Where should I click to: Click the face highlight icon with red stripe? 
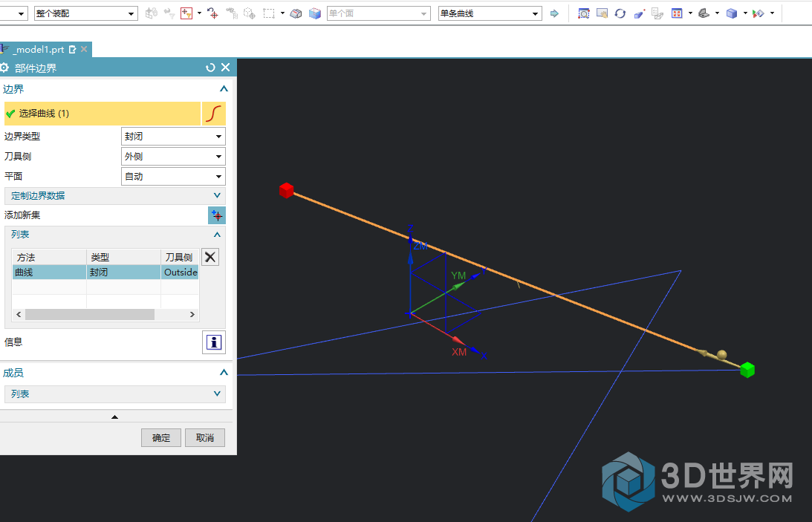[296, 13]
